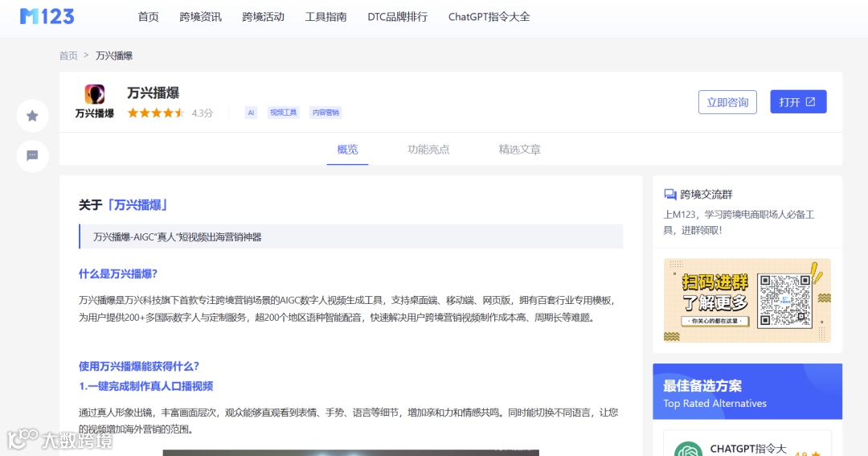
Task: Click the 最佳备选方案 banner header
Action: pos(747,391)
